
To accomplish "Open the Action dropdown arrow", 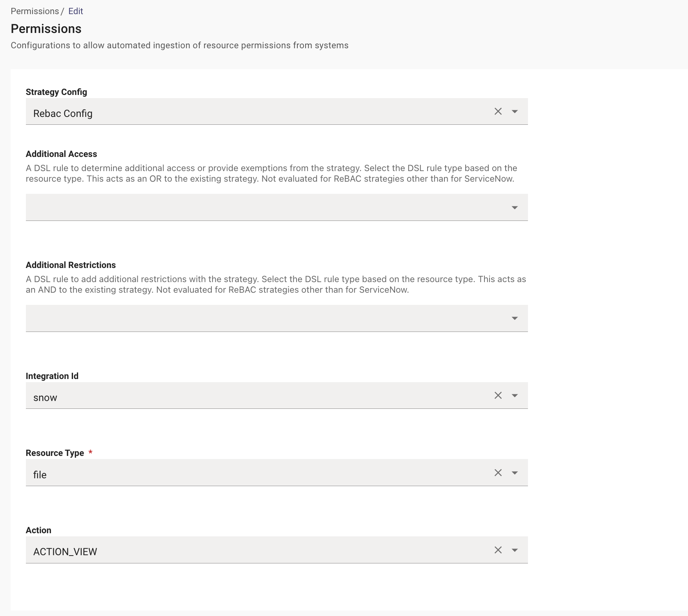I will [515, 550].
